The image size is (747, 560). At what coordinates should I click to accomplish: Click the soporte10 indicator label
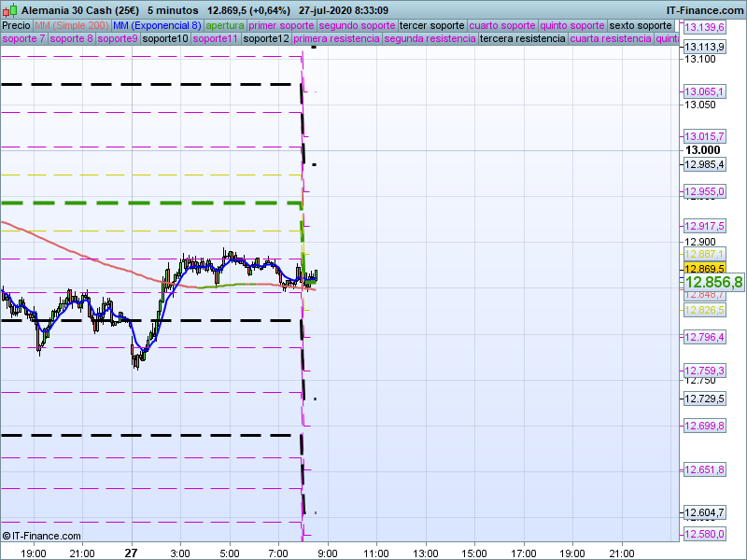point(165,39)
